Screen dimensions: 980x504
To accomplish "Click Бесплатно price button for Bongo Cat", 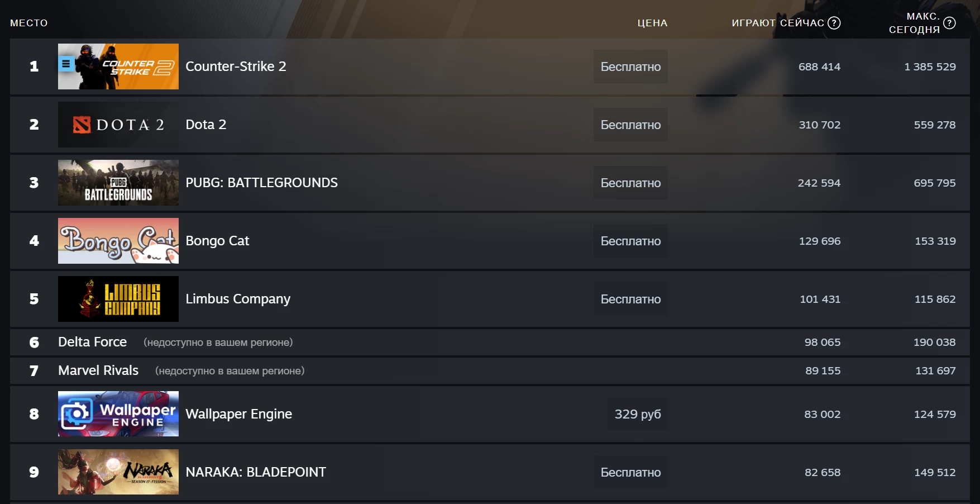I will [630, 241].
